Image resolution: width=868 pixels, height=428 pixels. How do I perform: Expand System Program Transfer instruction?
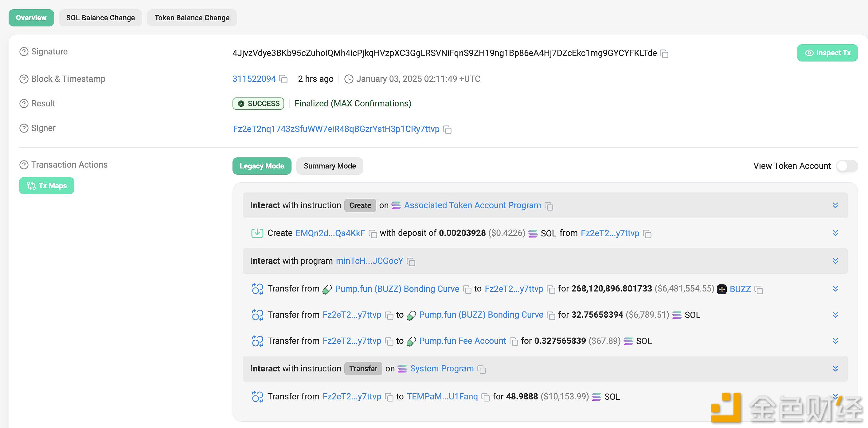835,369
